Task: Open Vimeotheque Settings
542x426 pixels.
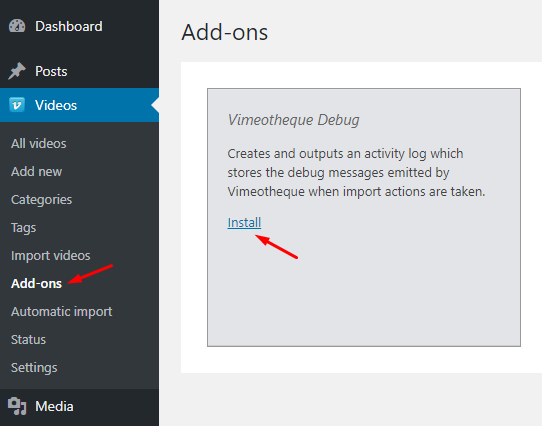Action: 34,368
